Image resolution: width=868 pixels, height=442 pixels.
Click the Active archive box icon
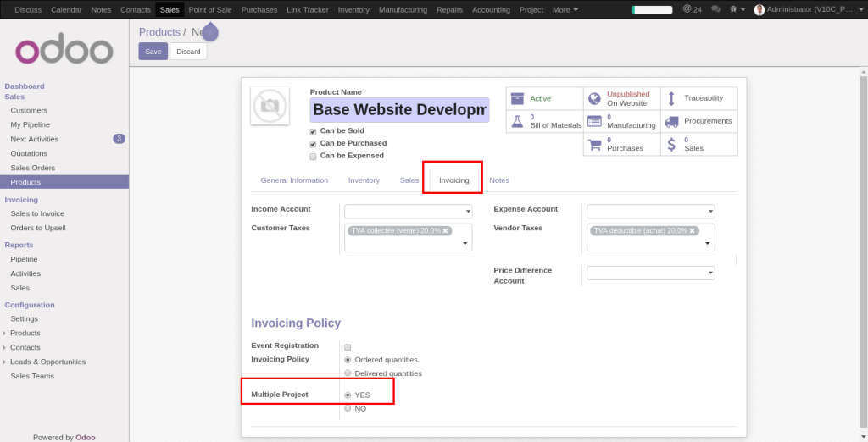coord(517,99)
